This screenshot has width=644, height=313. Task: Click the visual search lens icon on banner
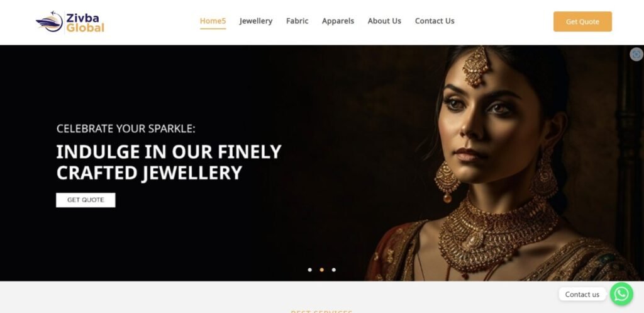636,54
